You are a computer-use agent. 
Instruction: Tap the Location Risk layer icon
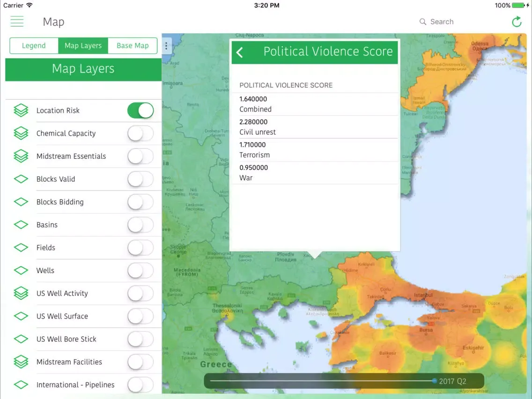[x=21, y=110]
